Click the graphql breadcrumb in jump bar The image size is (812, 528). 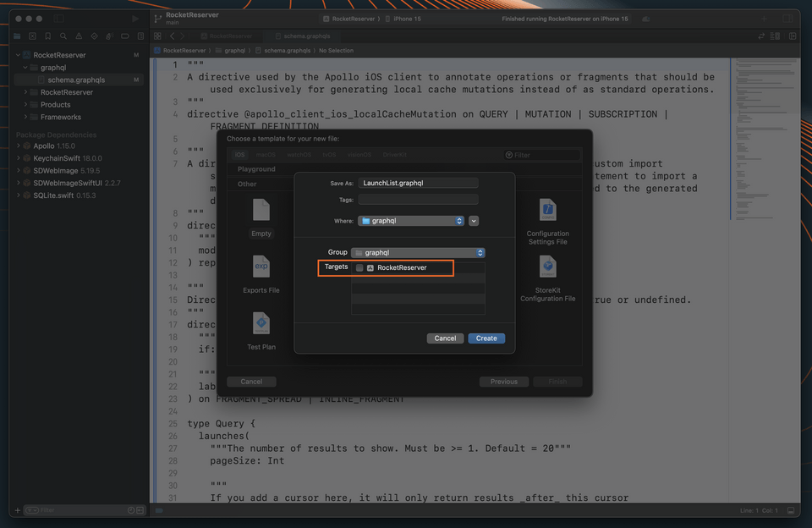(x=230, y=51)
